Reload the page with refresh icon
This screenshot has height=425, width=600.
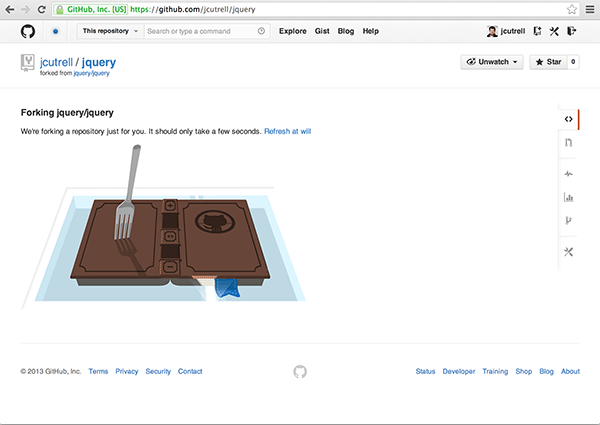(42, 9)
